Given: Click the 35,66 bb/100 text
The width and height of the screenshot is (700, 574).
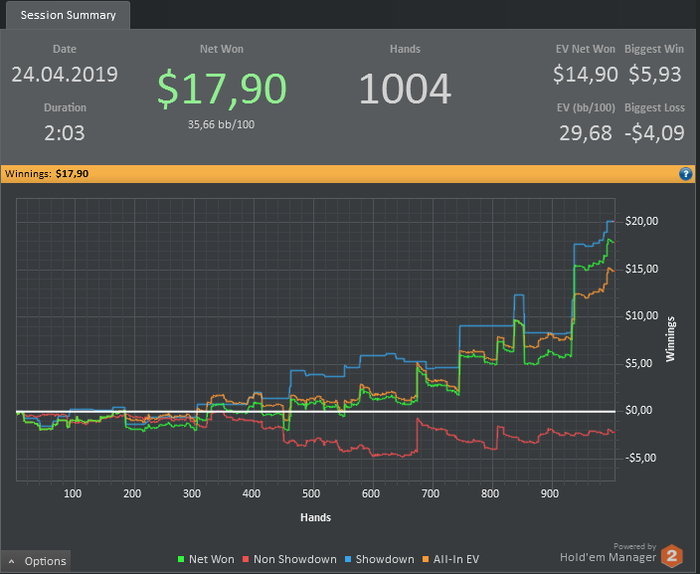Looking at the screenshot, I should pos(221,125).
